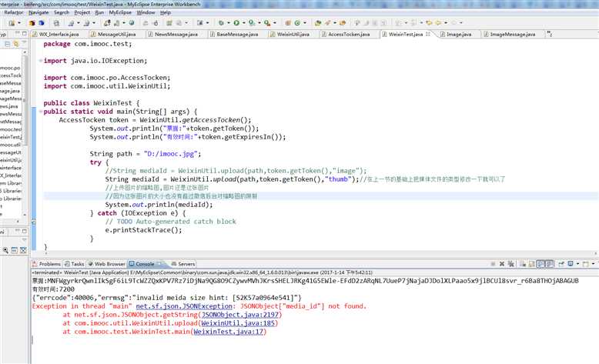Click the Search flashlight toolbar icon

coord(328,23)
